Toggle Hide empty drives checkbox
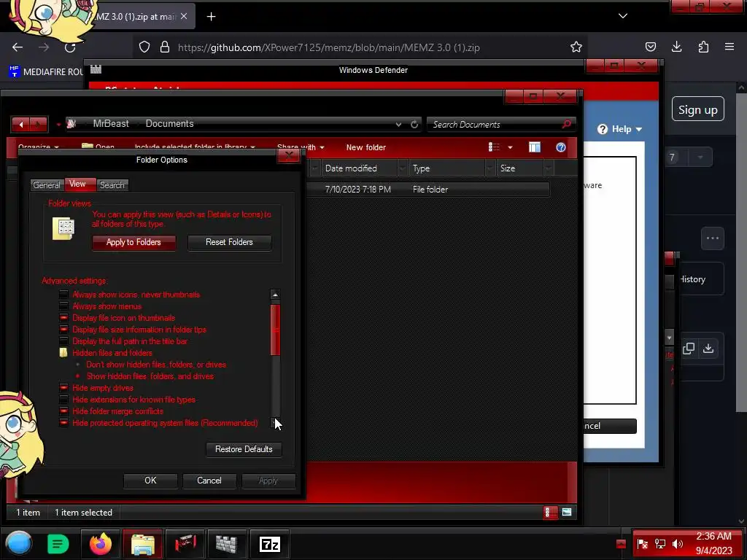 tap(63, 388)
